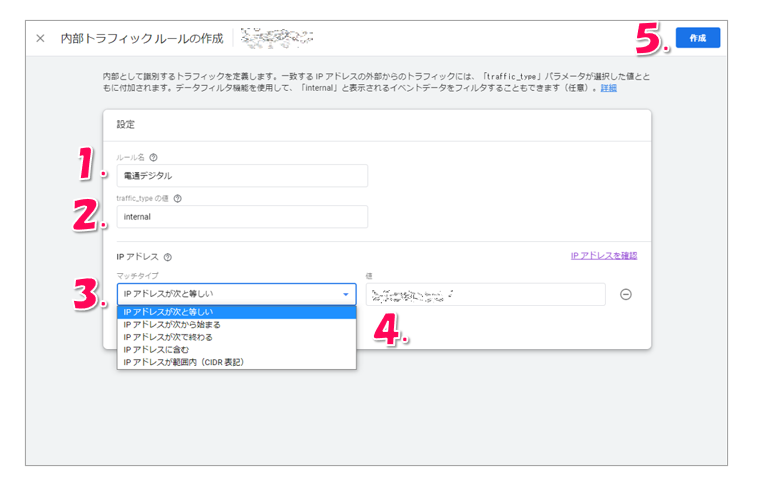This screenshot has height=487, width=758.
Task: Click the blurred property name beside title
Action: pyautogui.click(x=277, y=38)
